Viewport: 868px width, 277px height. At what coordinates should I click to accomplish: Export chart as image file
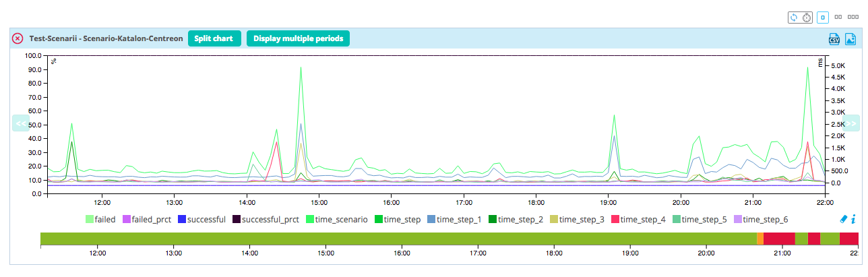click(x=850, y=39)
